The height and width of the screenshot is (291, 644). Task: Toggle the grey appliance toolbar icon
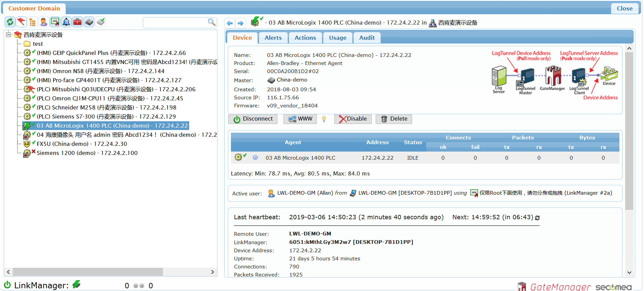click(89, 22)
